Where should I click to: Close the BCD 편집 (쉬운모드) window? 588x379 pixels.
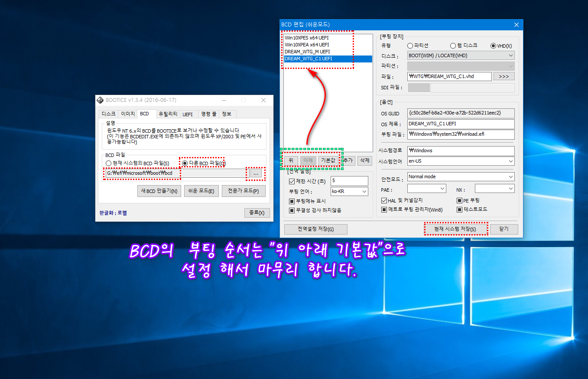pos(516,25)
